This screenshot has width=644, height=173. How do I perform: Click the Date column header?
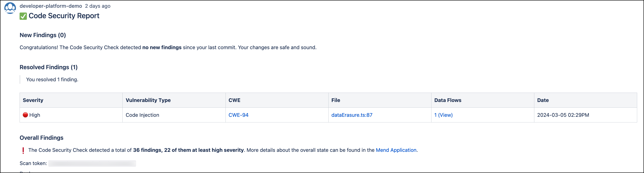[543, 100]
